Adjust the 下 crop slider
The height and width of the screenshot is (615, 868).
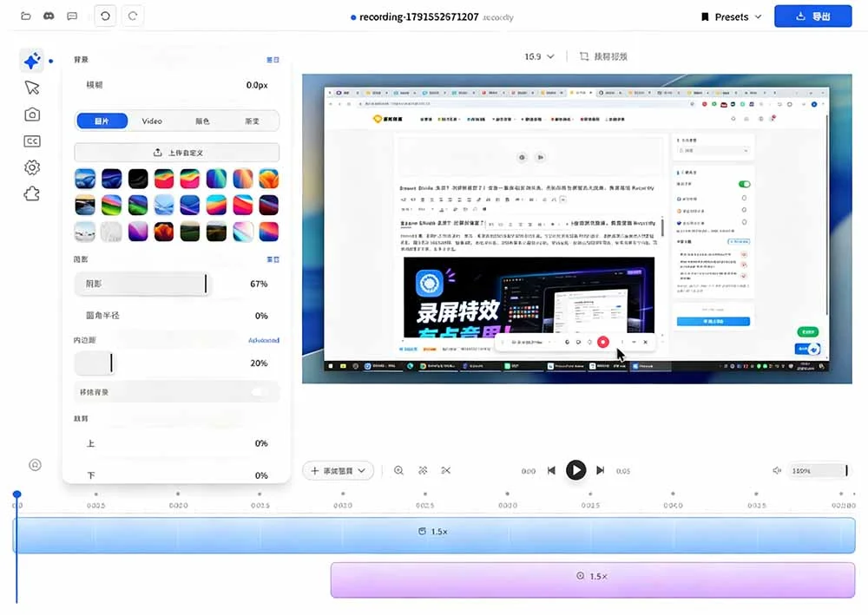point(176,475)
